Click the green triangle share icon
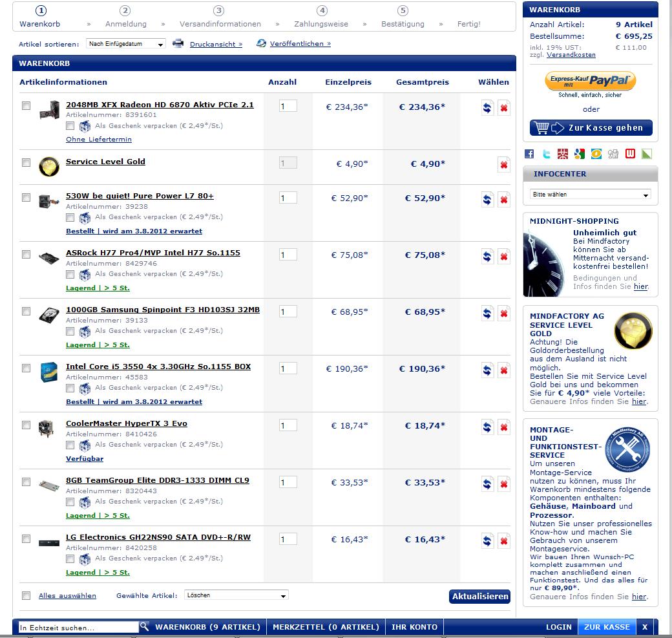 647,154
